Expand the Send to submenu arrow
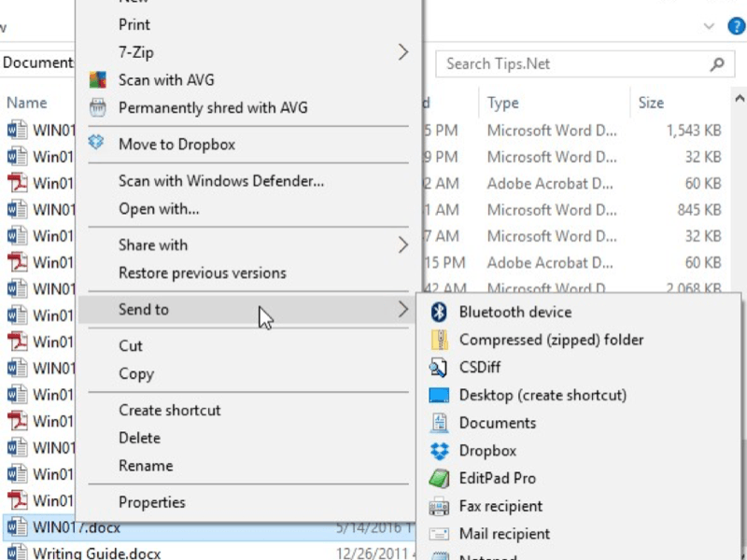 (403, 310)
